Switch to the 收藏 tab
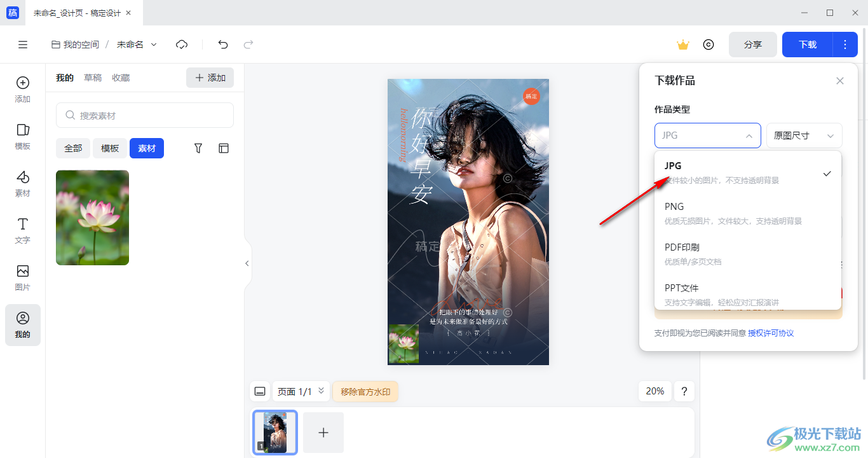The image size is (868, 458). pos(121,78)
